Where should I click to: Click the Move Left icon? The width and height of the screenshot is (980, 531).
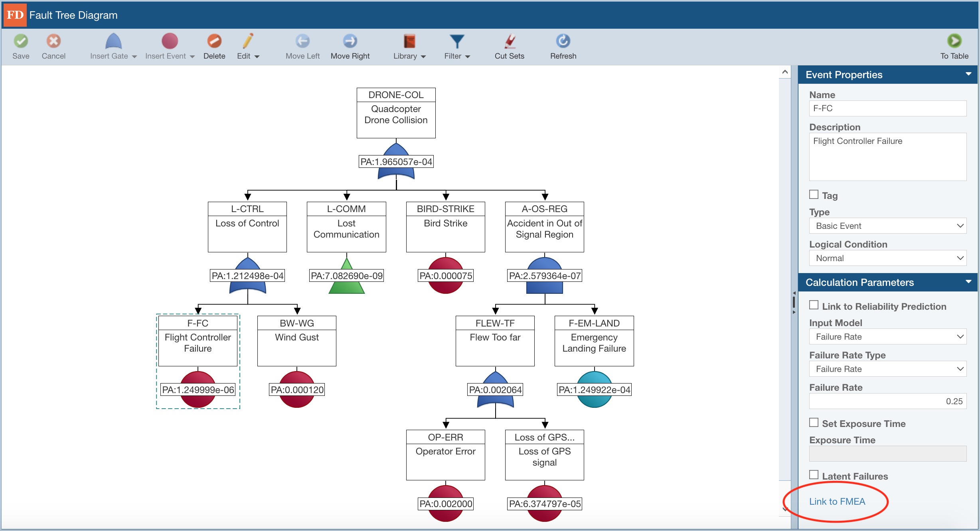coord(302,41)
